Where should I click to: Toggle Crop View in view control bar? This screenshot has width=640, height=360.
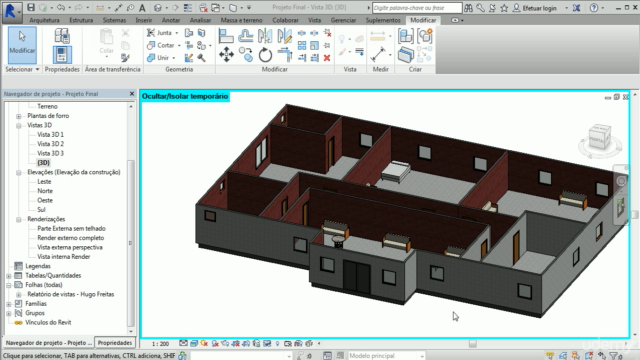[236, 344]
